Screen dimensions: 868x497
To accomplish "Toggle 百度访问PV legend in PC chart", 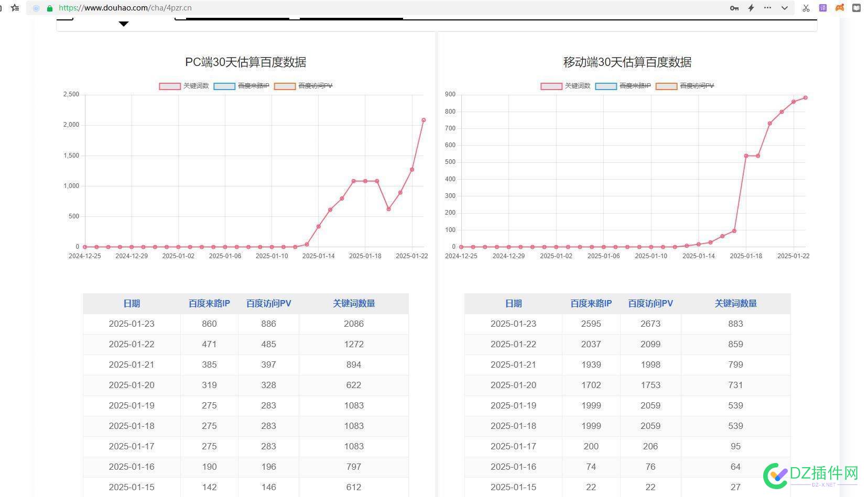I will (x=303, y=86).
